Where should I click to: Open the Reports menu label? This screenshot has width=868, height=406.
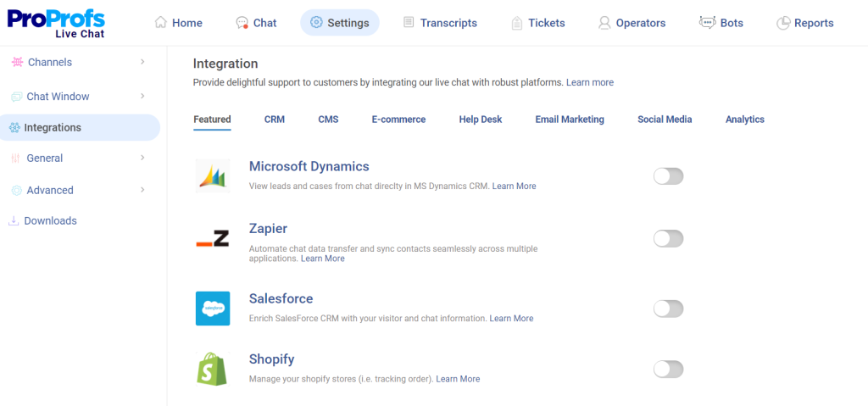814,23
